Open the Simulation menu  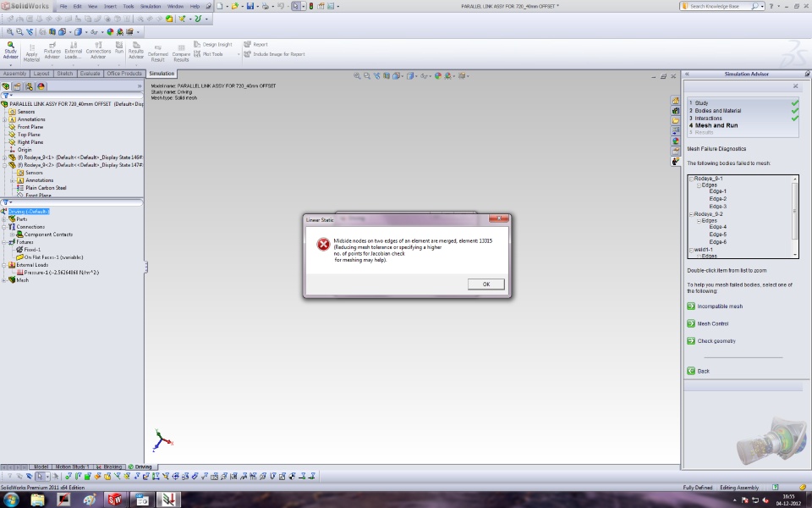coord(151,6)
